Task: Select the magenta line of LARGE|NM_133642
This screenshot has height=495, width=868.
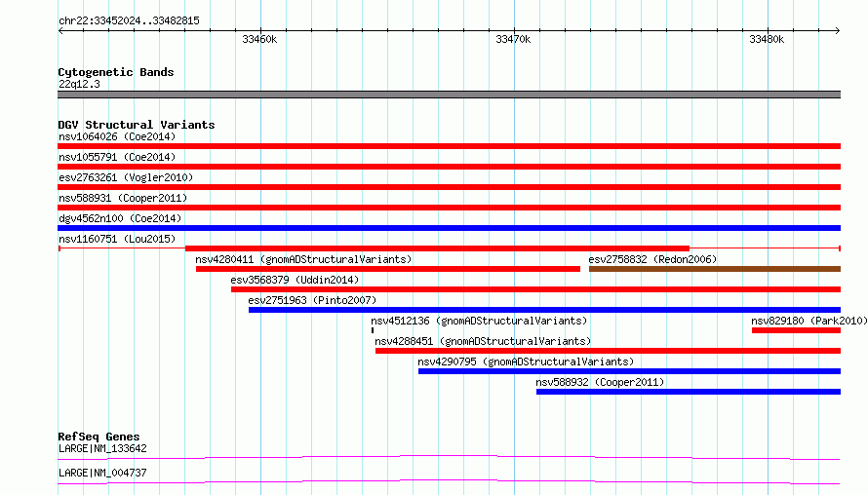Action: (x=449, y=457)
